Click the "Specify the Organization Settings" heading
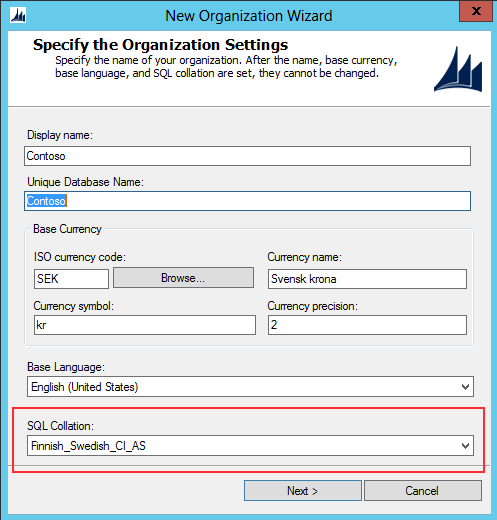 click(160, 45)
